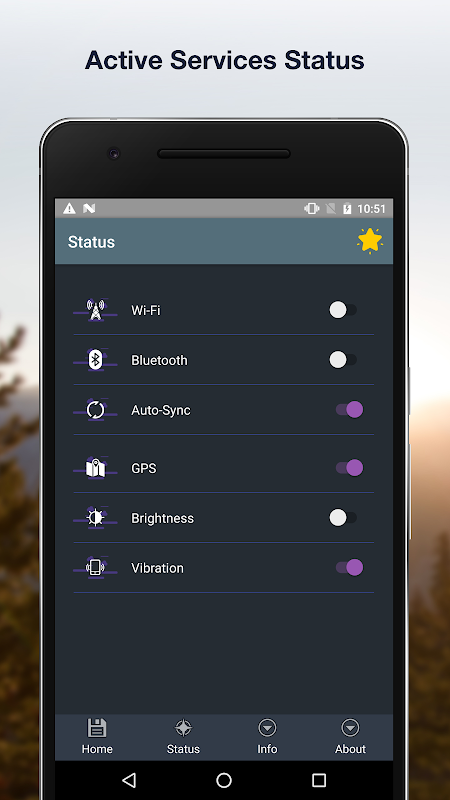Open the About dropdown tab

(351, 737)
